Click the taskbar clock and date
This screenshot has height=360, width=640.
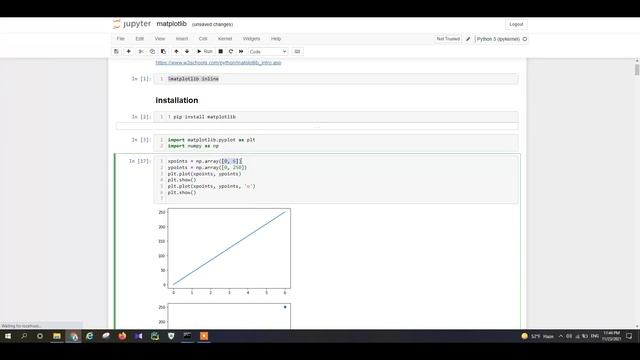[x=611, y=336]
